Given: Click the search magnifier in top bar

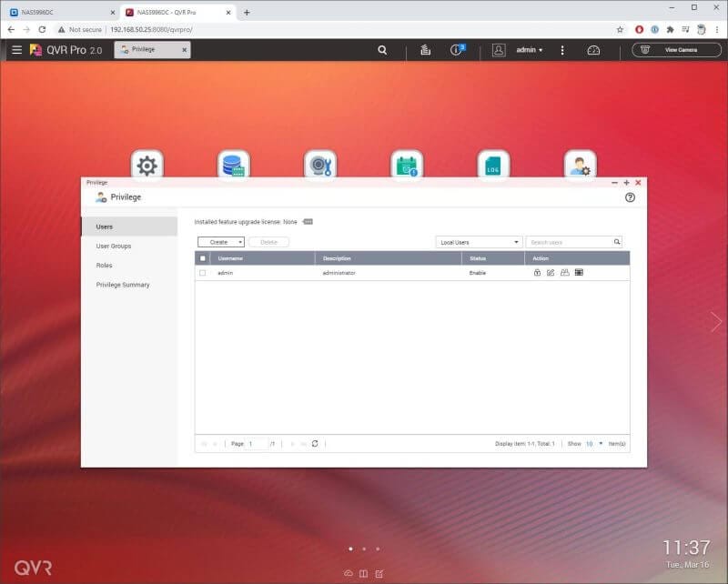Looking at the screenshot, I should [x=382, y=50].
